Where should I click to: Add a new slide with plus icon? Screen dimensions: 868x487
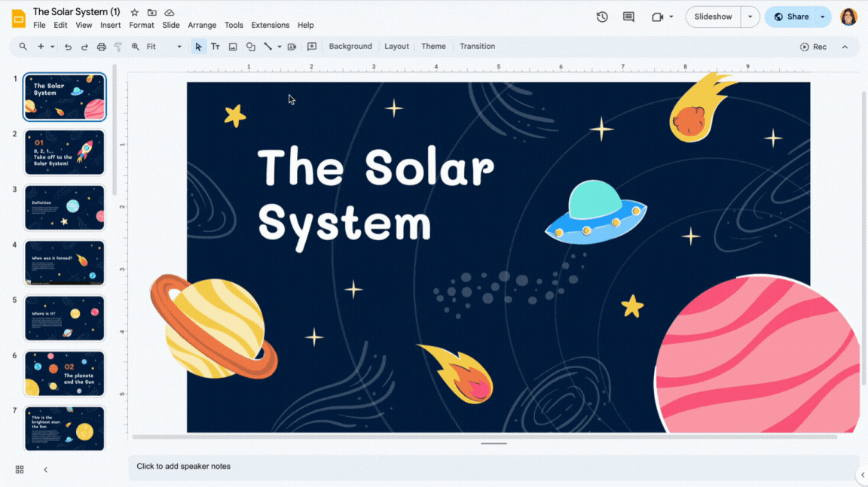41,47
